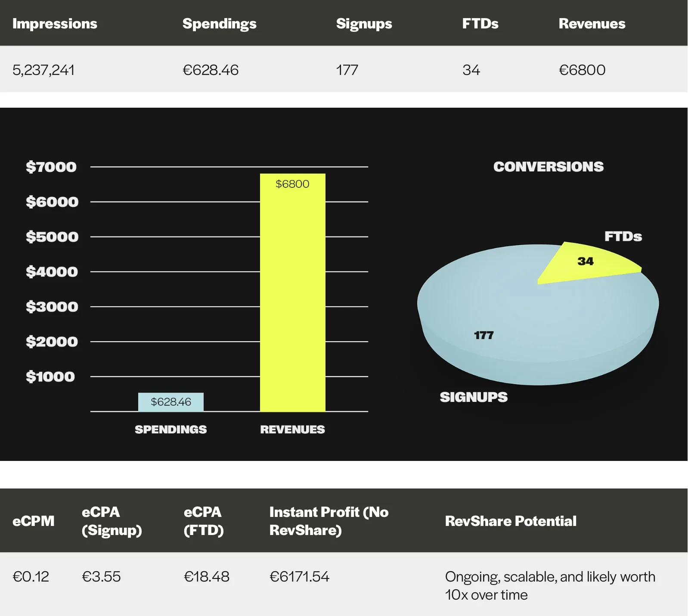This screenshot has width=688, height=616.
Task: Select the €6171.54 instant profit value
Action: coord(299,576)
